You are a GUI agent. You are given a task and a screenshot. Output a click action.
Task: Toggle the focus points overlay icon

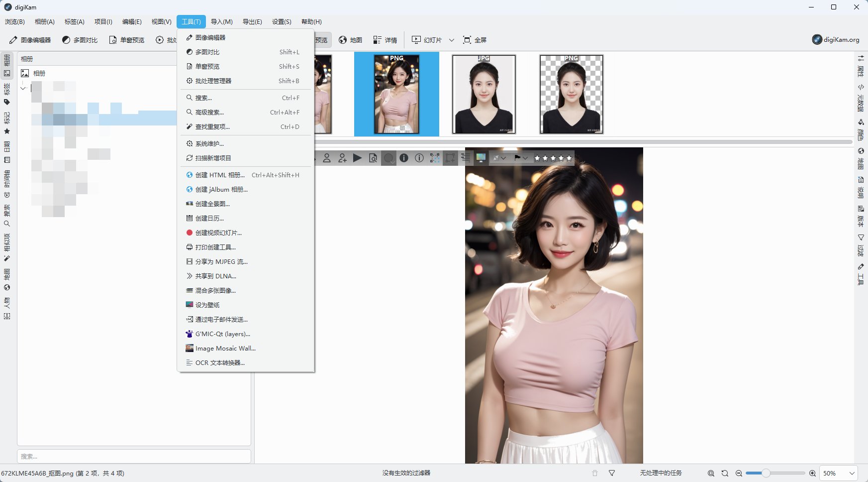point(435,158)
